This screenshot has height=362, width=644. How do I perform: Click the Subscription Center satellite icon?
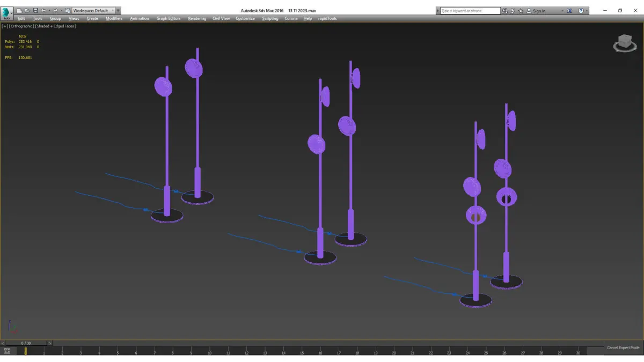[513, 11]
